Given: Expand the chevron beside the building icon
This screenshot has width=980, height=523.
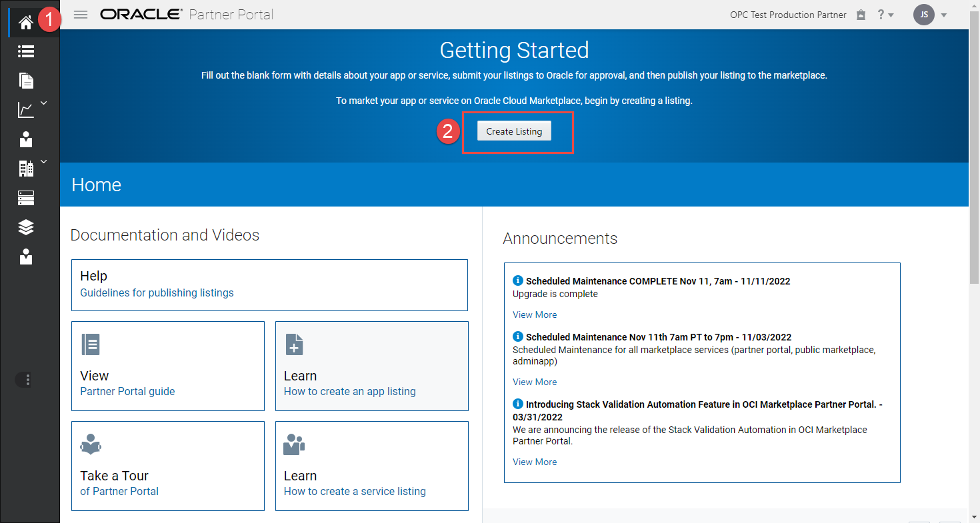Looking at the screenshot, I should click(x=44, y=161).
